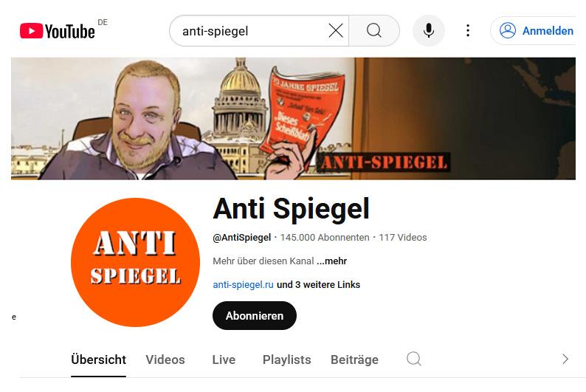Subscribe using the Abonnieren button
The height and width of the screenshot is (392, 586).
(255, 316)
